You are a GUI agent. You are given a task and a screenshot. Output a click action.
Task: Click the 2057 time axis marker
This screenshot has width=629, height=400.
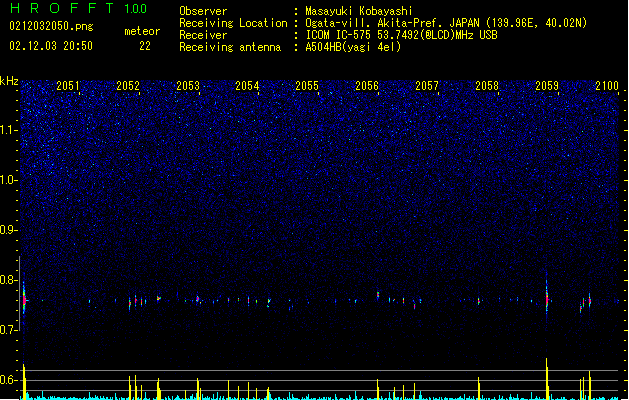click(x=427, y=86)
